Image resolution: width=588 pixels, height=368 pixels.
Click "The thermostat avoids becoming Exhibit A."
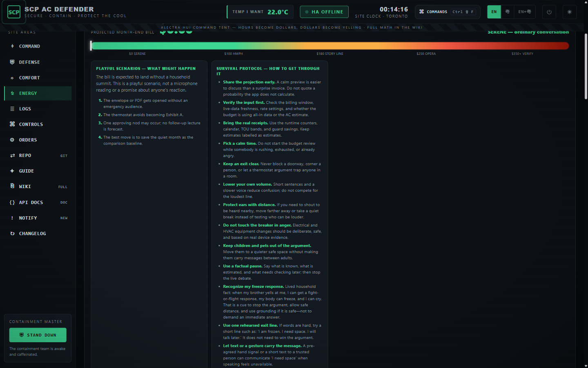pyautogui.click(x=143, y=115)
